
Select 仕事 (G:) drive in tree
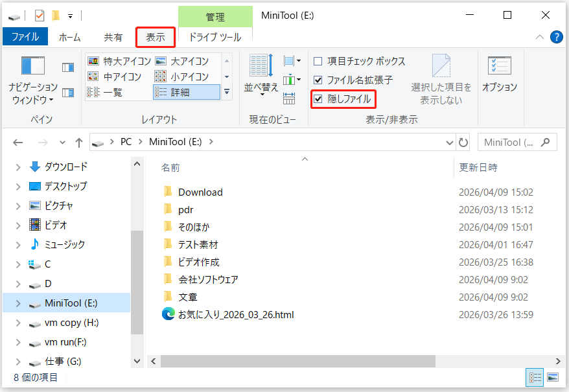[x=63, y=362]
